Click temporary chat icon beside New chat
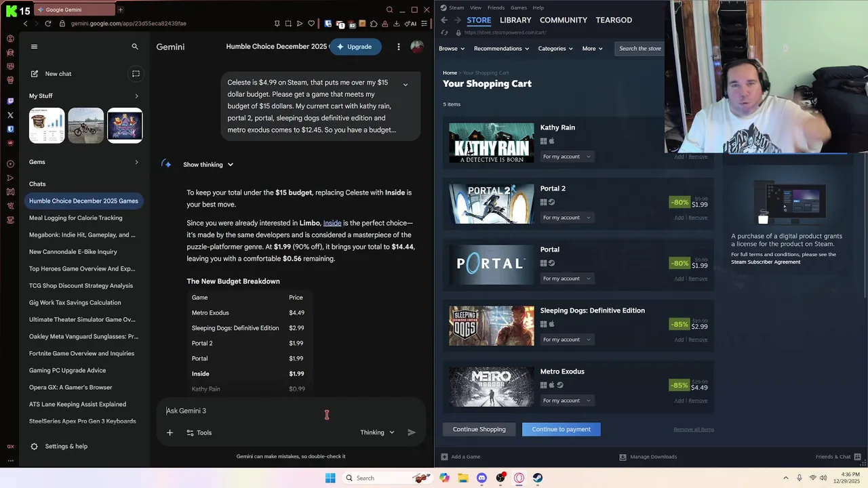 click(x=136, y=74)
